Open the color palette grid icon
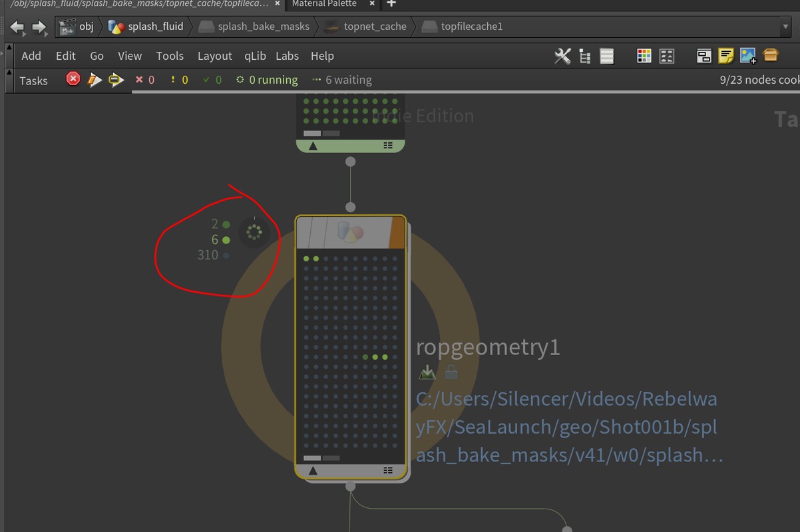 644,56
